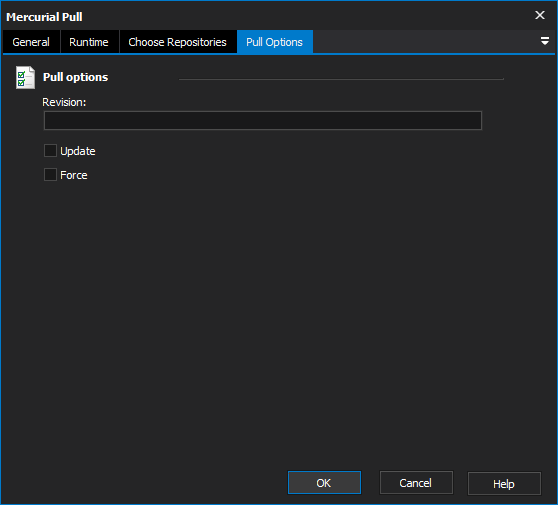Image resolution: width=558 pixels, height=505 pixels.
Task: Click the Pull options section heading
Action: (x=75, y=77)
